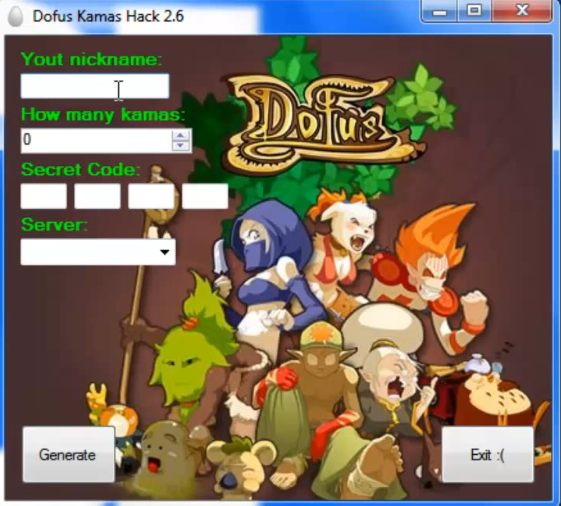Focus the fourth Secret Code box
The height and width of the screenshot is (506, 561).
[x=205, y=196]
